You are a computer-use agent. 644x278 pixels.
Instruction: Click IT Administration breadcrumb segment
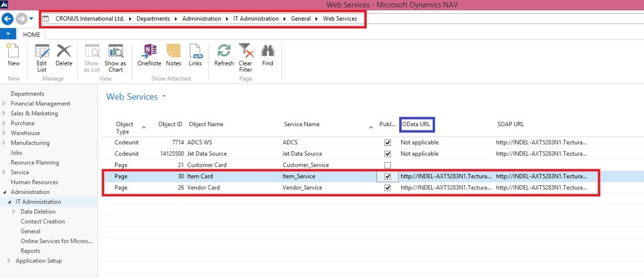coord(256,19)
